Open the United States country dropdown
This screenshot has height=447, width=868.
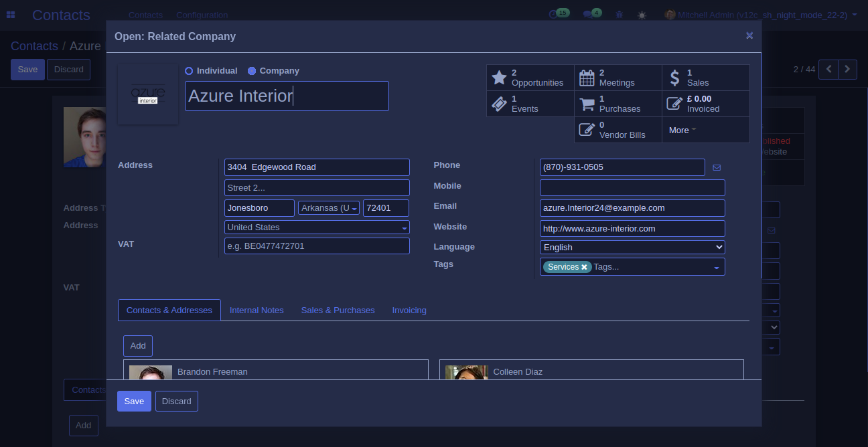[x=317, y=228]
